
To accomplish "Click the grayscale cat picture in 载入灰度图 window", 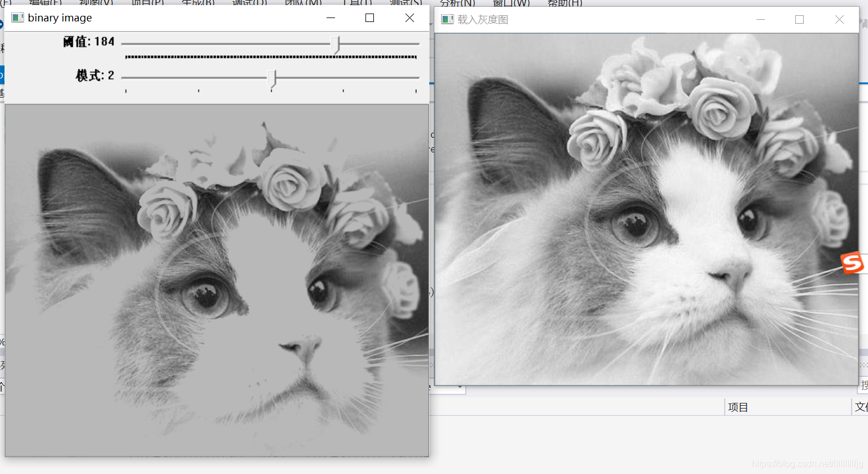I will pos(646,209).
